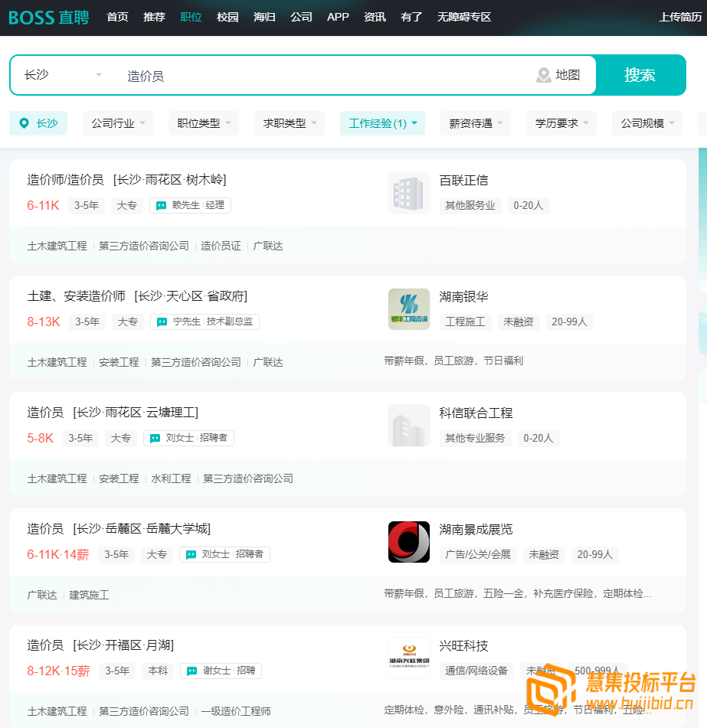The image size is (707, 728).
Task: Open company name 百联正信
Action: [463, 180]
